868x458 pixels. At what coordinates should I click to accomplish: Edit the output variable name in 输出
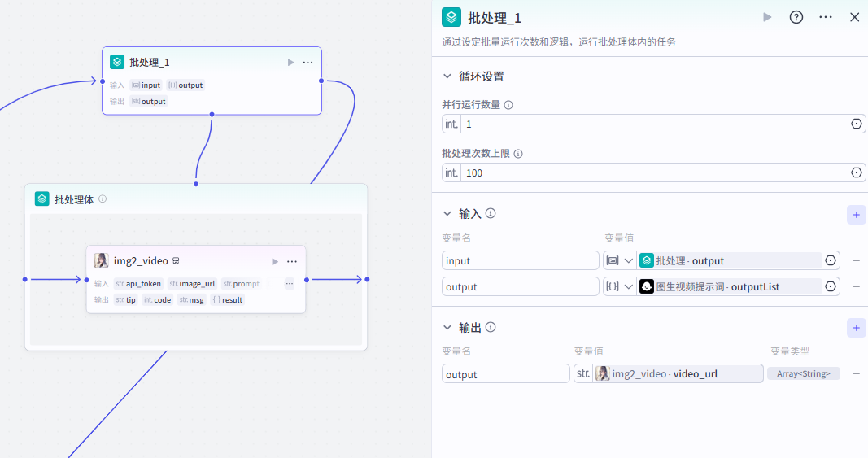point(505,374)
